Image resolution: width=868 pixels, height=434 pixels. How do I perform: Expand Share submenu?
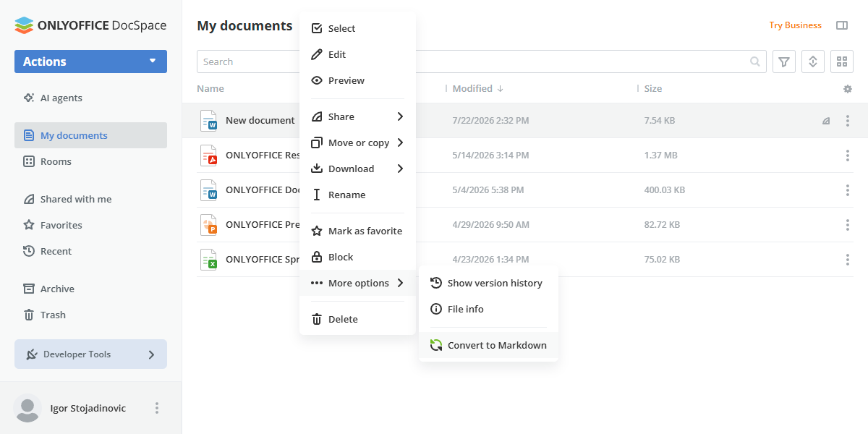[358, 116]
